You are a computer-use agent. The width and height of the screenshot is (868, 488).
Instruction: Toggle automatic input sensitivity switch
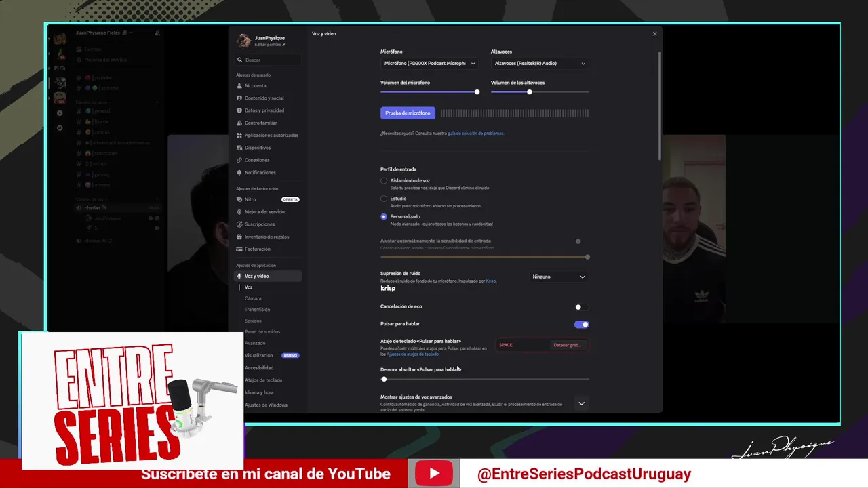pyautogui.click(x=581, y=241)
